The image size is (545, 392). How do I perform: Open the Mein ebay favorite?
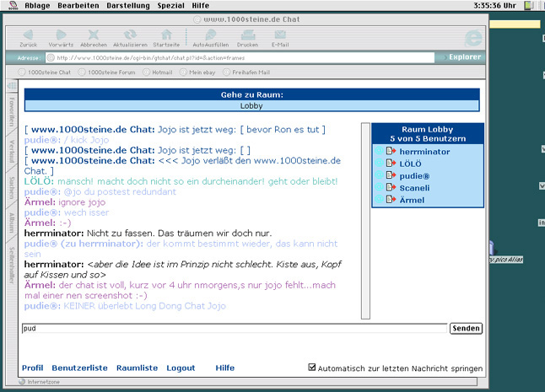pos(198,72)
